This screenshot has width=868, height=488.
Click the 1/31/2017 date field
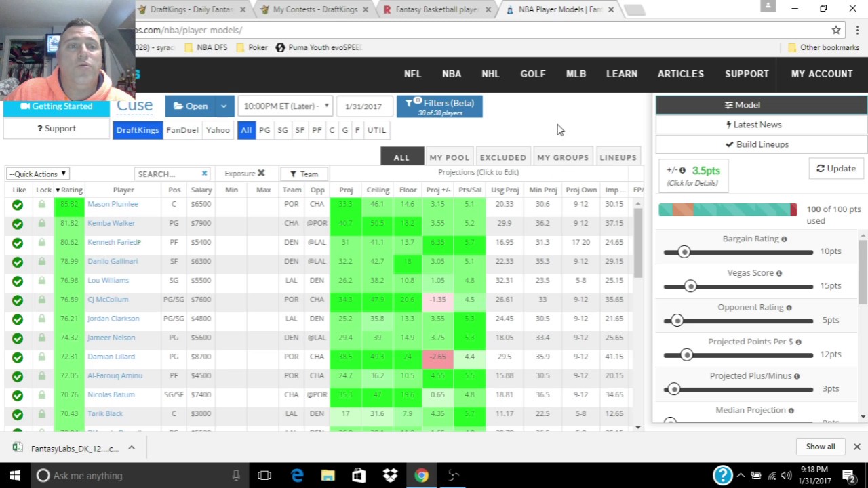point(363,106)
